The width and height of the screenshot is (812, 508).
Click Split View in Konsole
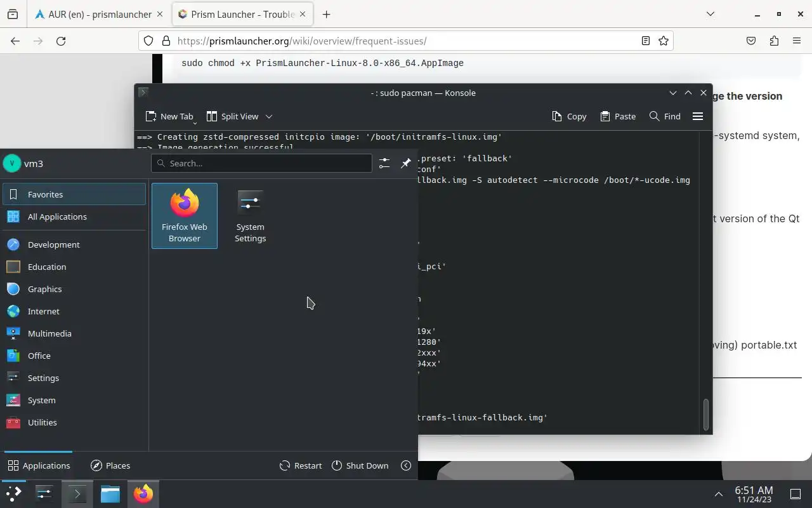pos(232,116)
